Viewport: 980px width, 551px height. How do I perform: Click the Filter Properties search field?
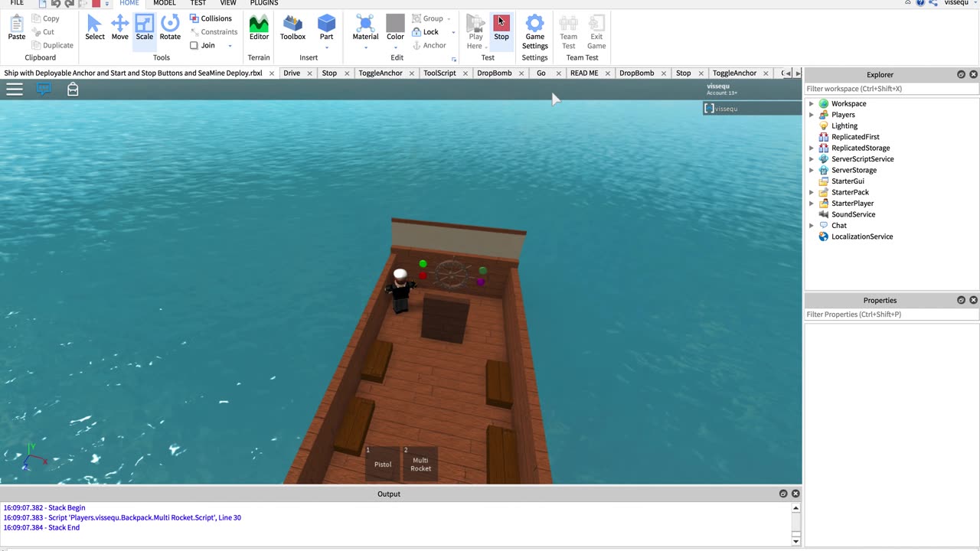(x=891, y=315)
